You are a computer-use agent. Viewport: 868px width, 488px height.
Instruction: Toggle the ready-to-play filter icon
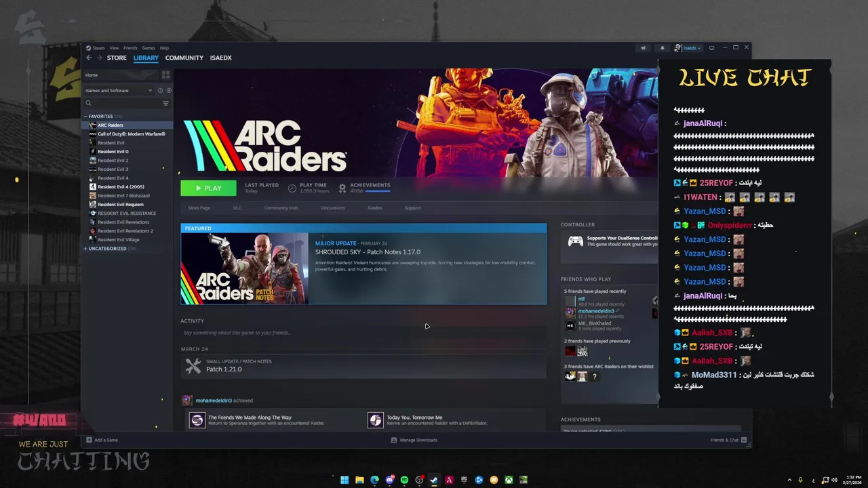(169, 90)
